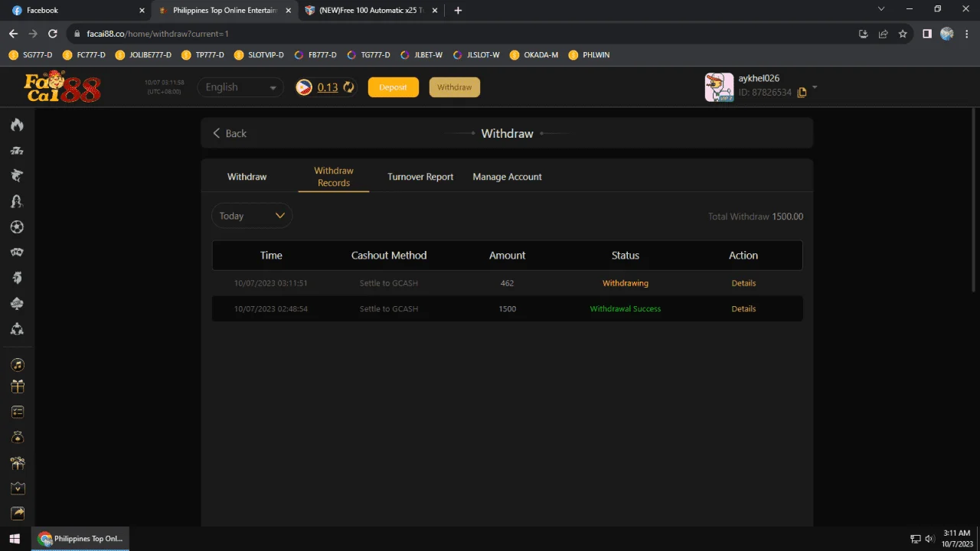Close the Facebook browser tab

[142, 11]
